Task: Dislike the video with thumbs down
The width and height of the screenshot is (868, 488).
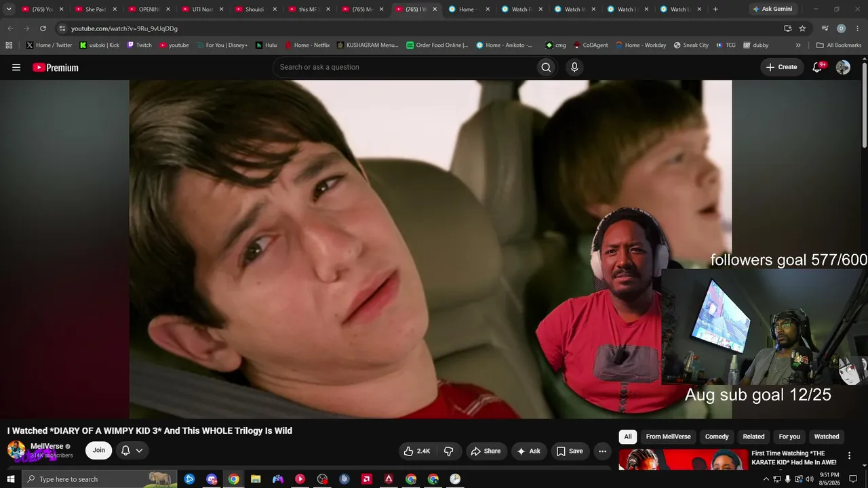Action: pyautogui.click(x=448, y=451)
